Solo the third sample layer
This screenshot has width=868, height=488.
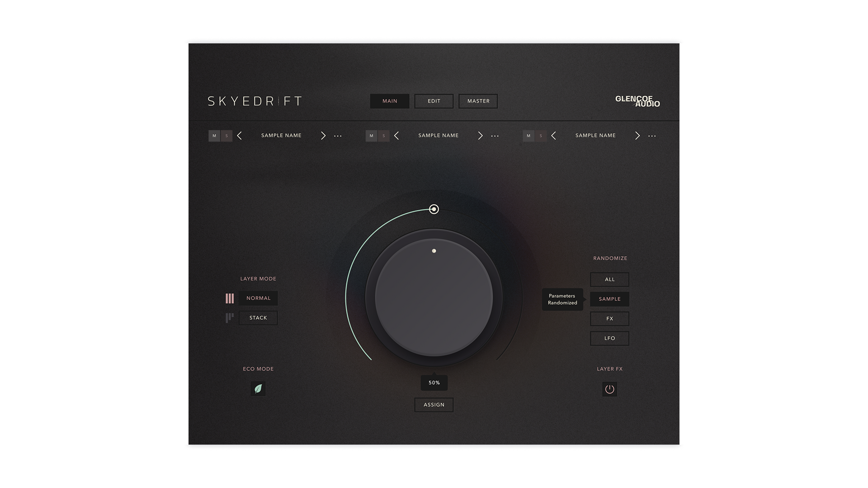[541, 136]
